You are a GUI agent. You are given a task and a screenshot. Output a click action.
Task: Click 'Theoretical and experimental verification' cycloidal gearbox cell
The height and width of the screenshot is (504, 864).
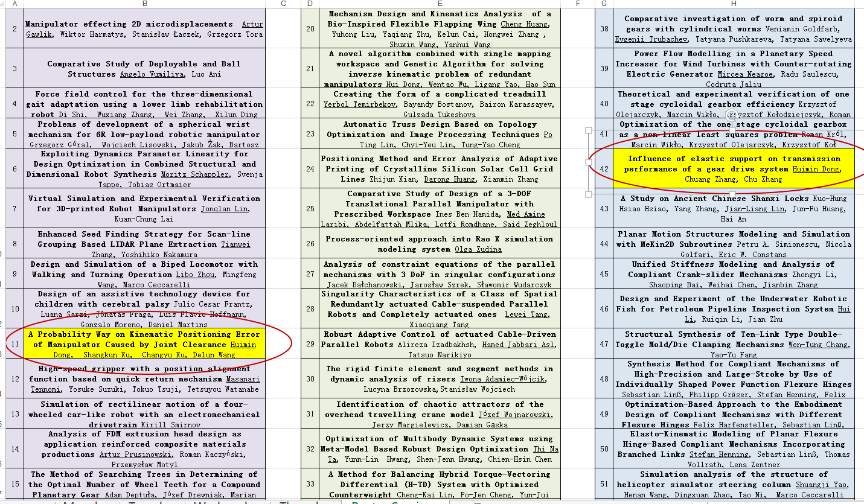coord(734,103)
